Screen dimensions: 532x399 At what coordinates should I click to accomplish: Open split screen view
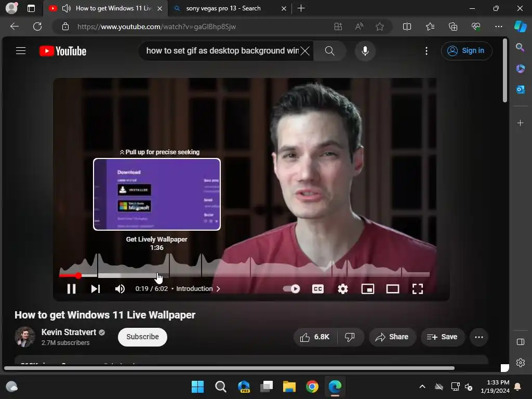click(x=407, y=26)
